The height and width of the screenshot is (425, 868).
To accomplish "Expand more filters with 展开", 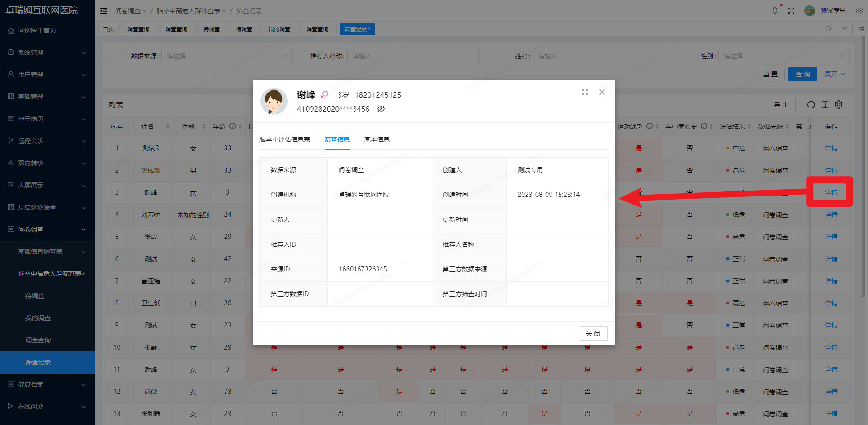I will click(835, 74).
